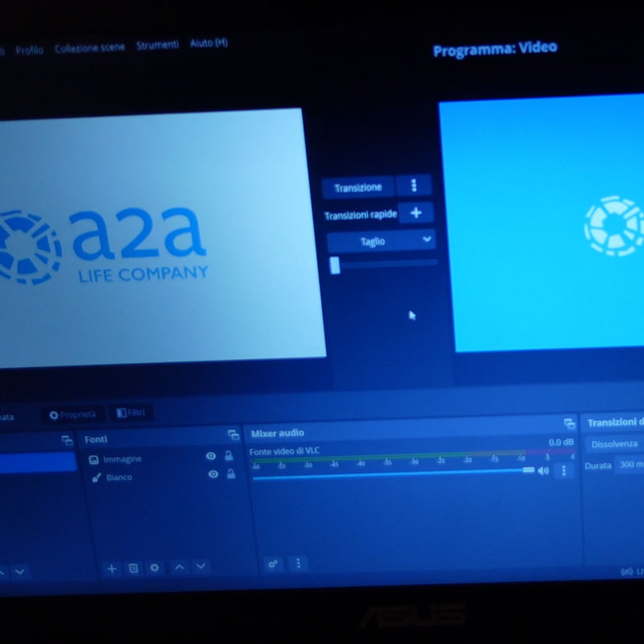Open Filtri for the selected source
This screenshot has height=644, width=644.
coord(131,413)
